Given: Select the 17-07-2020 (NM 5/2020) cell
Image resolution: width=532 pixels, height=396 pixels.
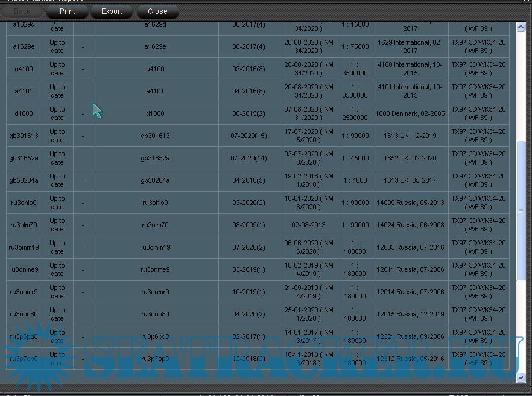Looking at the screenshot, I should [308, 136].
